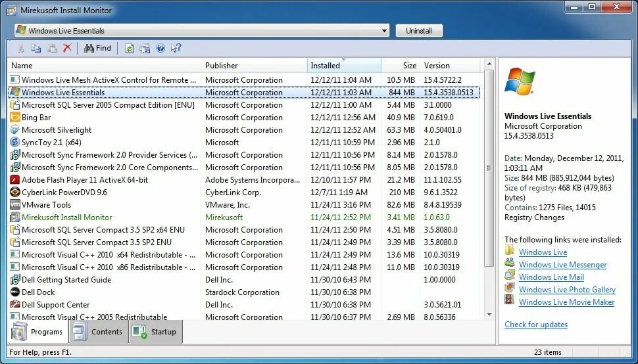The image size is (638, 364).
Task: Click the Copy toolbar icon
Action: [x=36, y=49]
